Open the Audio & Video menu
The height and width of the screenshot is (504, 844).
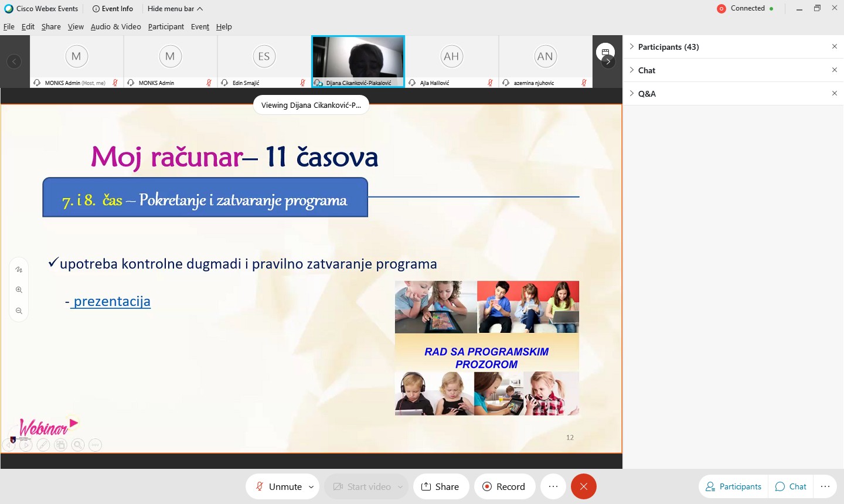[115, 26]
